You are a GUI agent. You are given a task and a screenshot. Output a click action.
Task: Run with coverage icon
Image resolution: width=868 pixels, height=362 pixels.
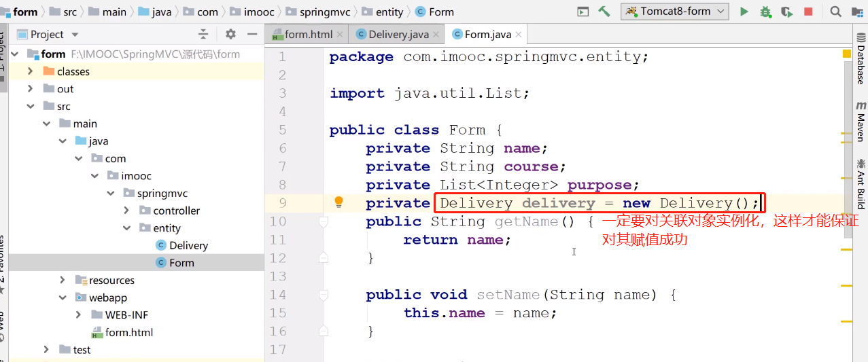click(x=786, y=12)
